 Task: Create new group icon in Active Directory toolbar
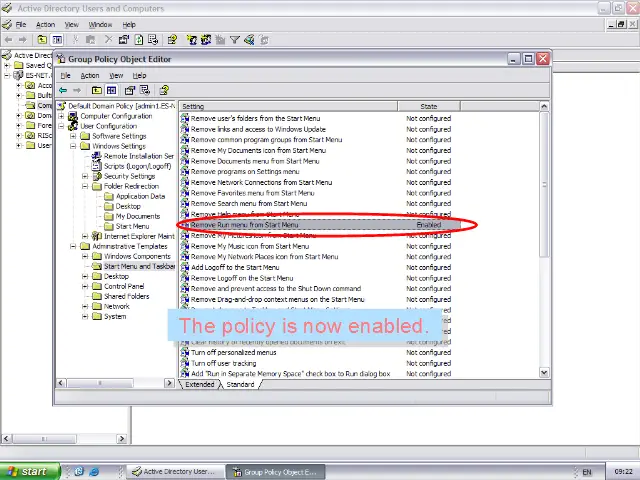(206, 40)
